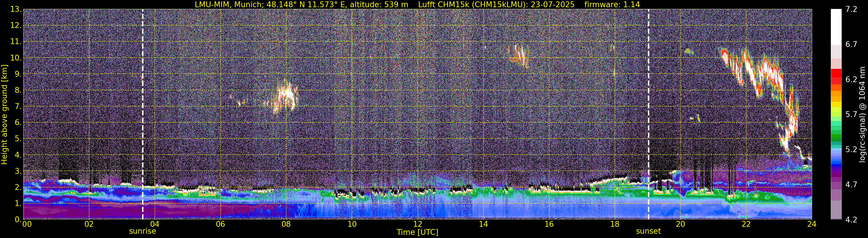The height and width of the screenshot is (238, 868).
Task: Click the '22' time tick label
Action: pos(746,224)
